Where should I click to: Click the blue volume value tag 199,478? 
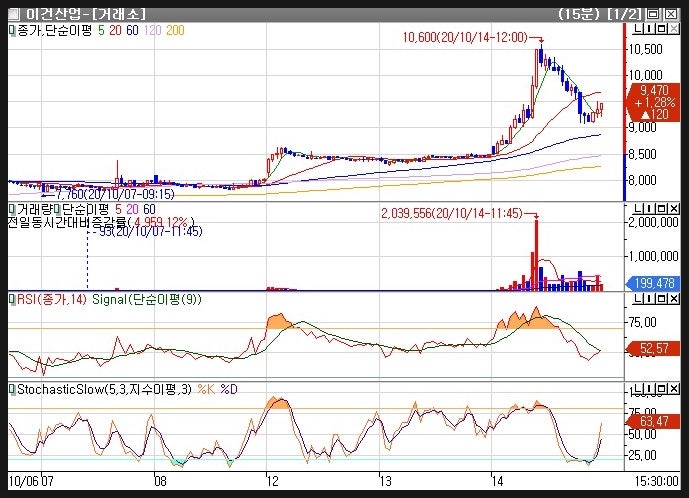point(653,283)
